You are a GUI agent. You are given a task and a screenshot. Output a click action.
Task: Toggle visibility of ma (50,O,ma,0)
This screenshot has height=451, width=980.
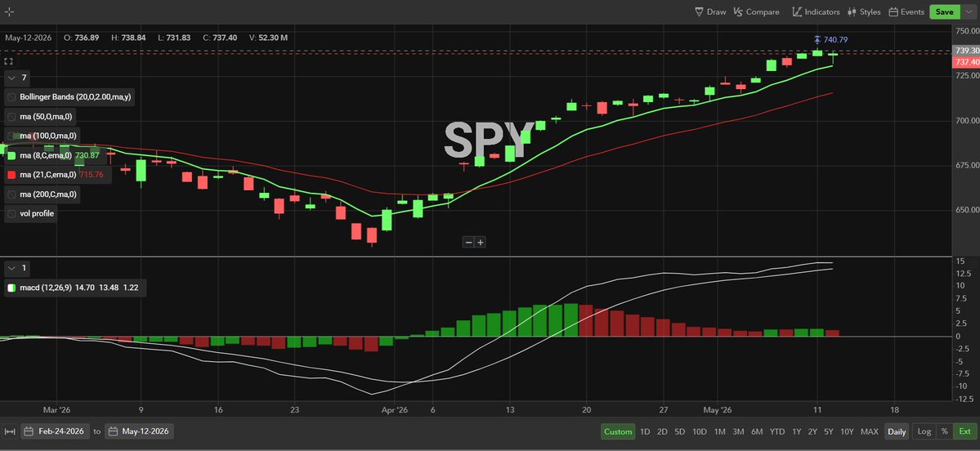point(11,117)
